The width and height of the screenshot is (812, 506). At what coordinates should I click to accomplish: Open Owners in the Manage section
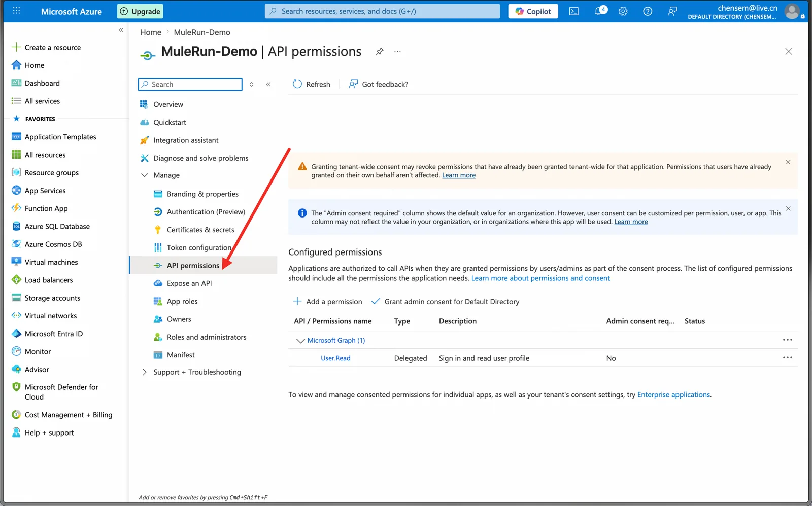coord(173,319)
